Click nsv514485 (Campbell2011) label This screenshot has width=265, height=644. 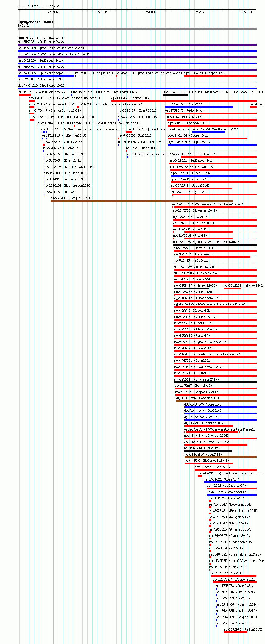point(197,392)
